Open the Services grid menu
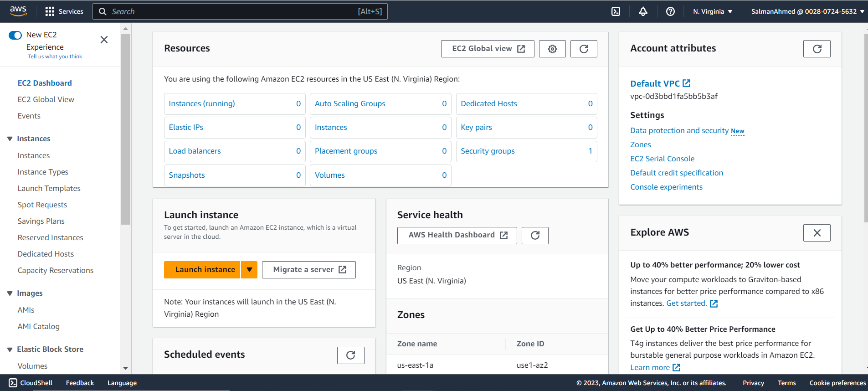The width and height of the screenshot is (868, 391). click(64, 11)
